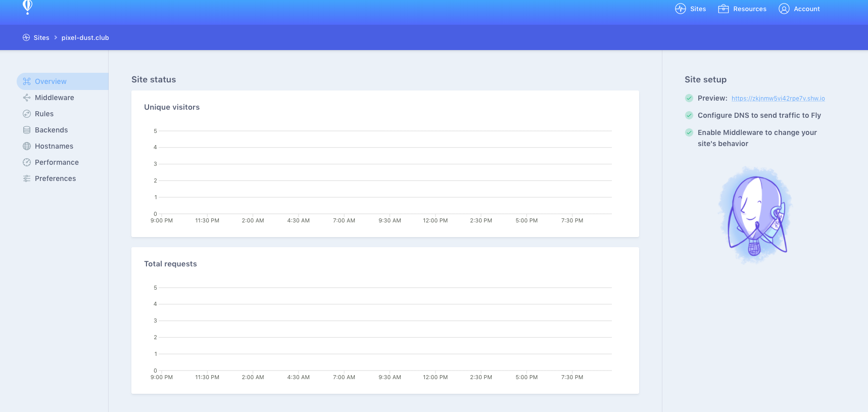The height and width of the screenshot is (412, 868).
Task: Click the breadcrumb Sites icon
Action: [26, 37]
